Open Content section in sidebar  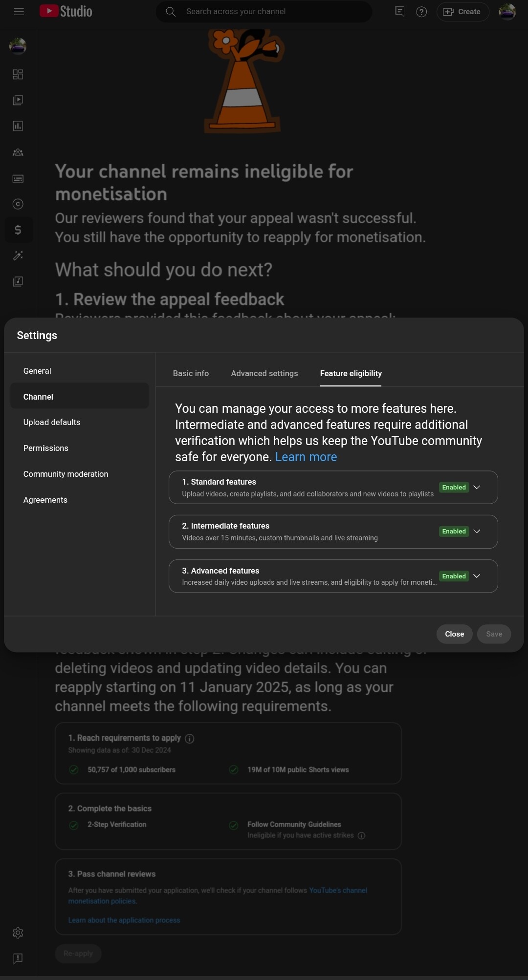tap(18, 100)
